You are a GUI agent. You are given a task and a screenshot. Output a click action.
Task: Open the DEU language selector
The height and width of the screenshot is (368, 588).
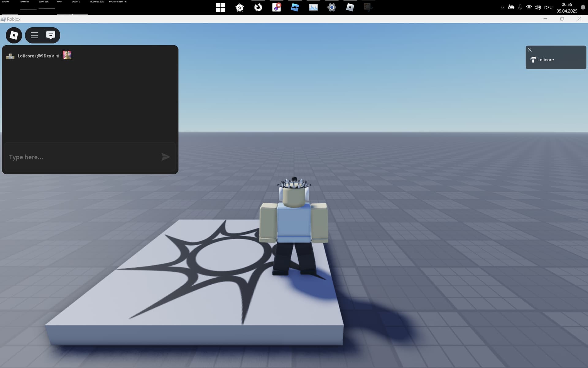coord(548,7)
